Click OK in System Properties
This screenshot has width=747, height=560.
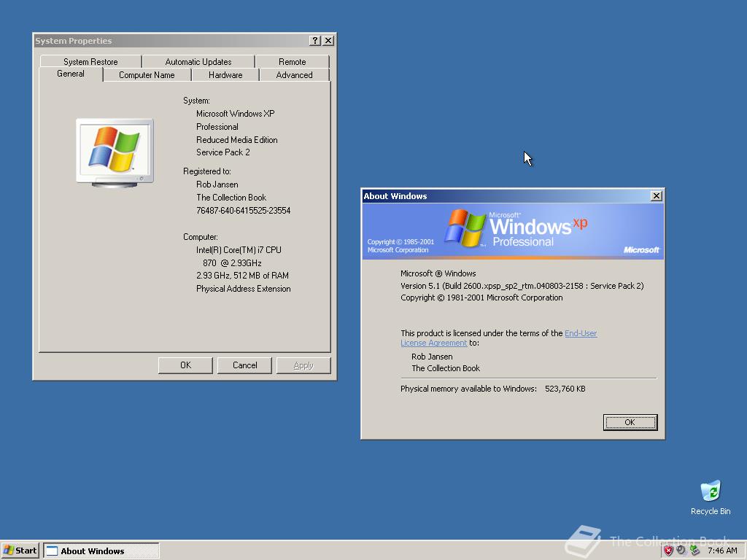click(185, 365)
